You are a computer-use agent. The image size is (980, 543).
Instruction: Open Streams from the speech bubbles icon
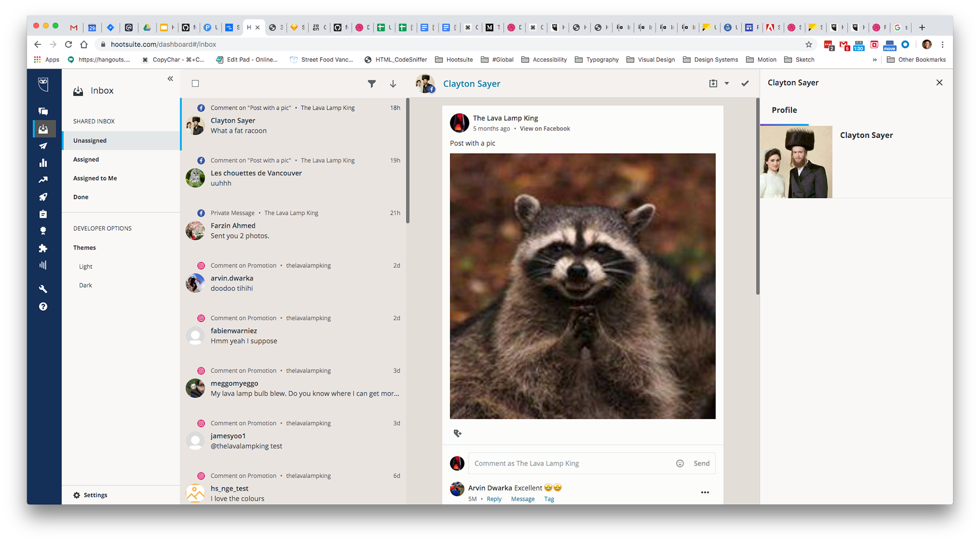(x=43, y=111)
